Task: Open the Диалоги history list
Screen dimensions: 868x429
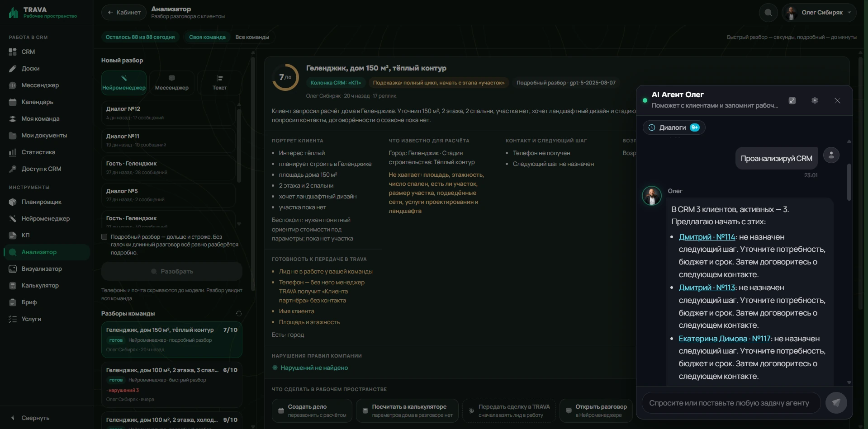Action: pos(674,127)
